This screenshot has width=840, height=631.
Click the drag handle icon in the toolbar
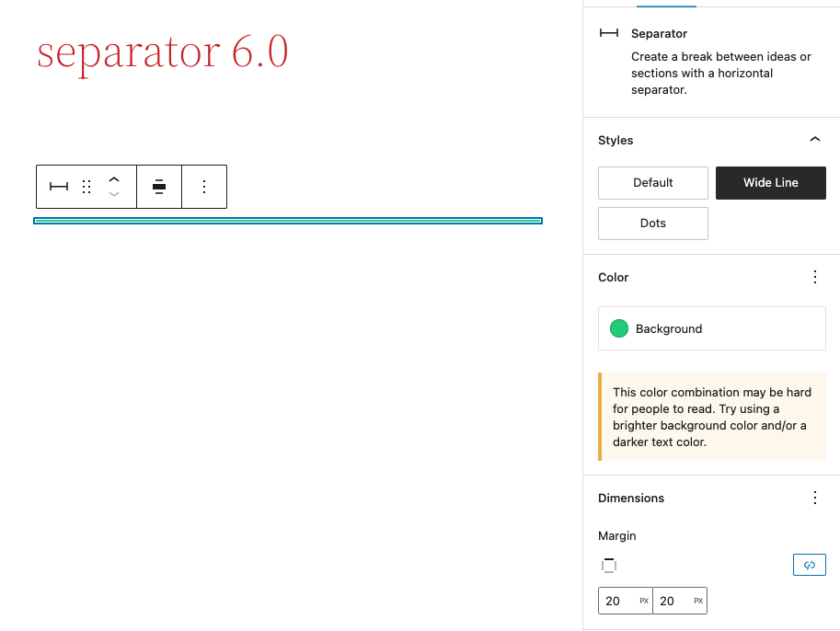click(86, 186)
